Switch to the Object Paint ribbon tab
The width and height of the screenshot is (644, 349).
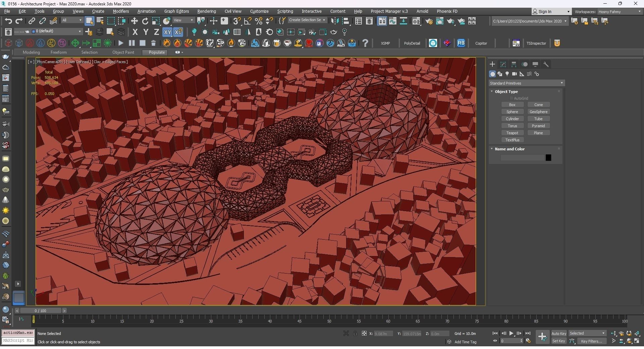point(123,52)
